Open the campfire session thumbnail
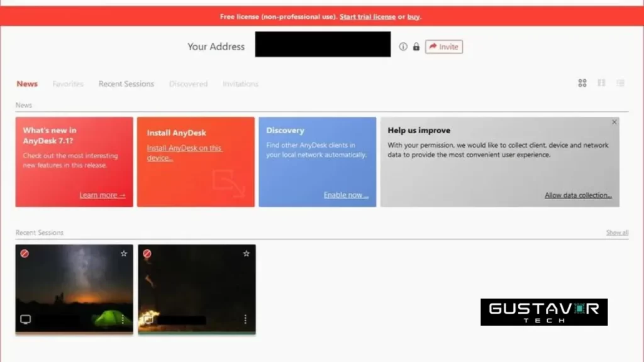Viewport: 644px width, 362px height. coord(197,289)
